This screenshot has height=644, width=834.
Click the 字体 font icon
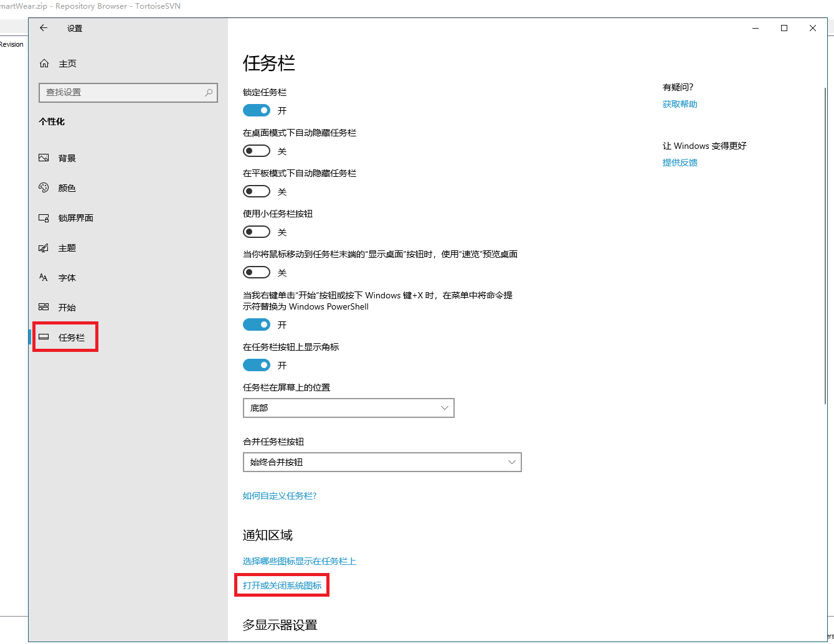tap(44, 278)
